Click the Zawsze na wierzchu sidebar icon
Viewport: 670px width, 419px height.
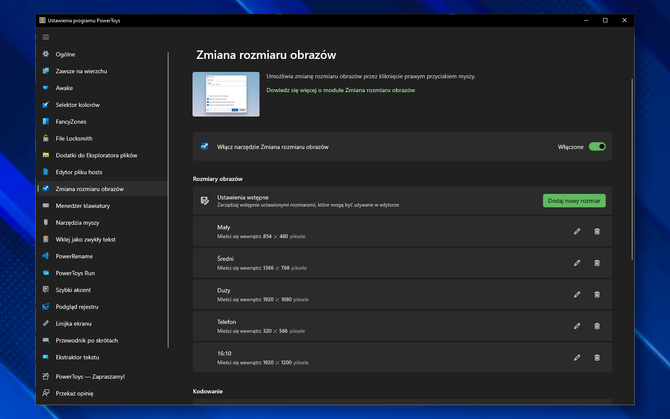(46, 71)
